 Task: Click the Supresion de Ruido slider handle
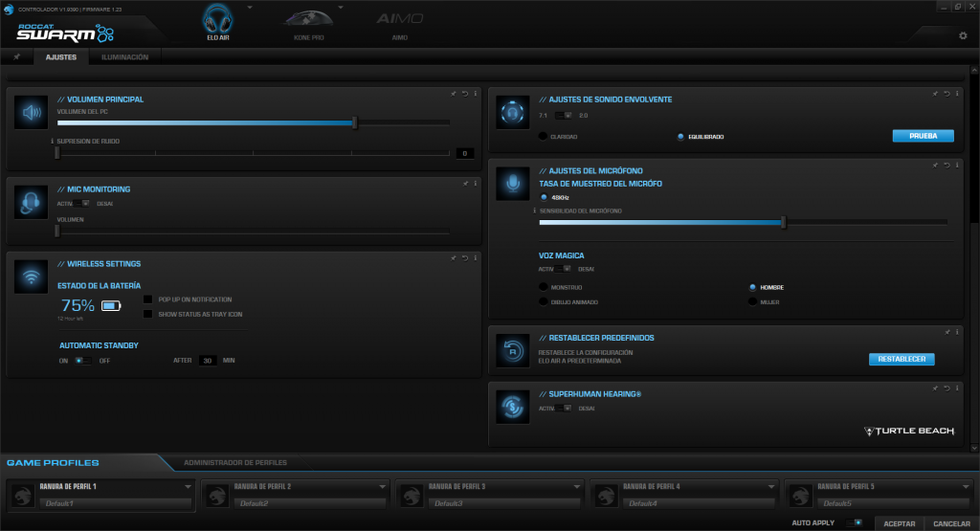point(56,152)
